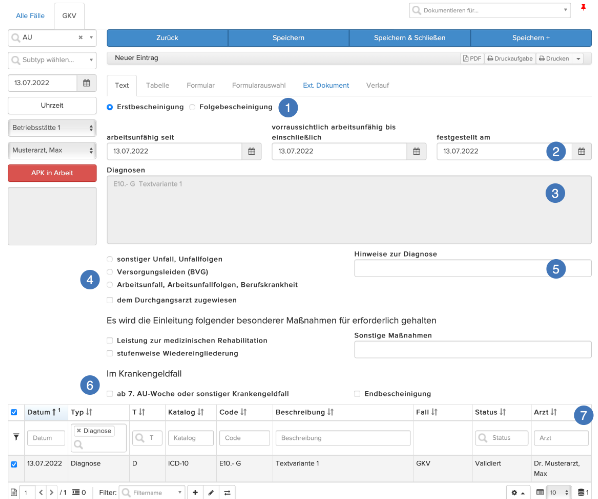Open the Verlauf tab

tap(378, 85)
